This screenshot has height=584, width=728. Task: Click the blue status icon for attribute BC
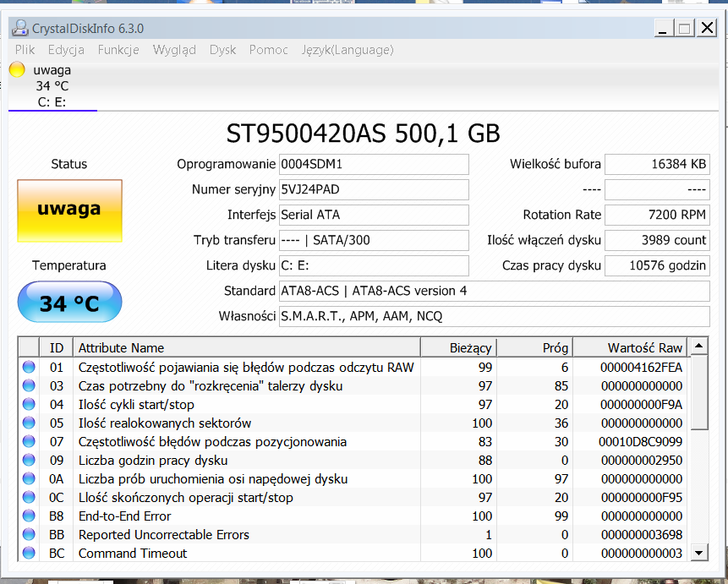[29, 553]
